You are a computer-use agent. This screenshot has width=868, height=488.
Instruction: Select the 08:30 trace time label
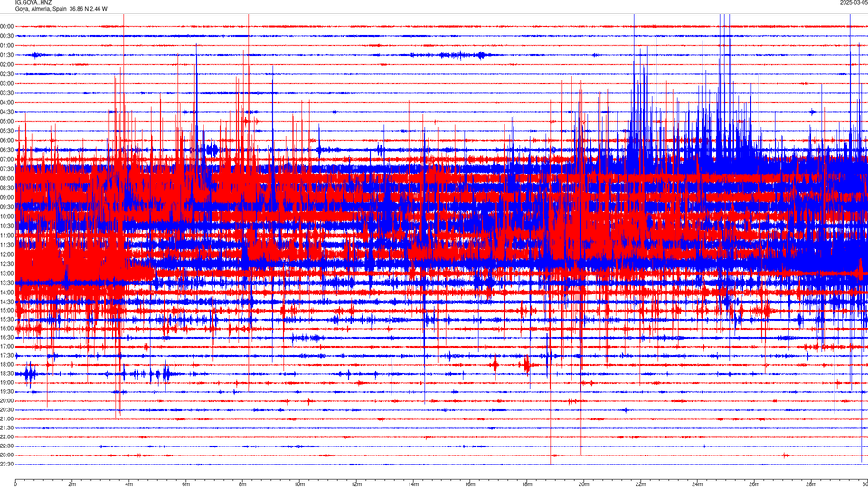pyautogui.click(x=7, y=188)
